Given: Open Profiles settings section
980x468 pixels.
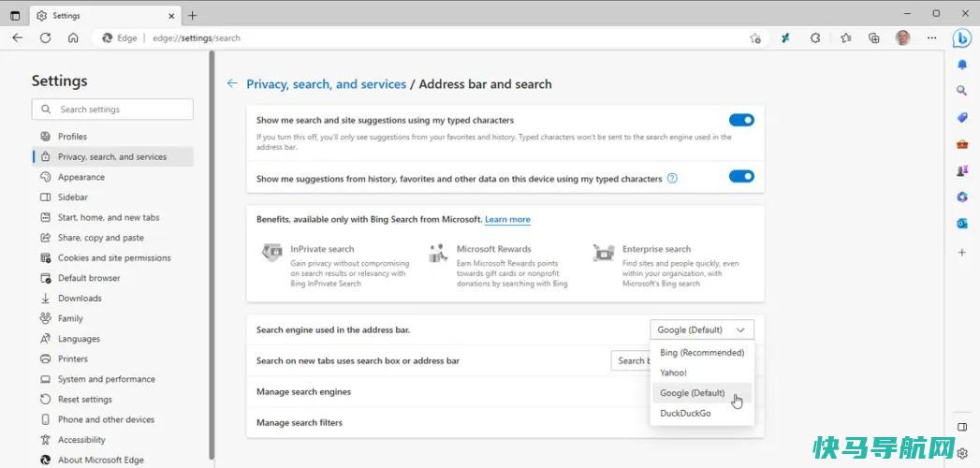Looking at the screenshot, I should 112,137.
